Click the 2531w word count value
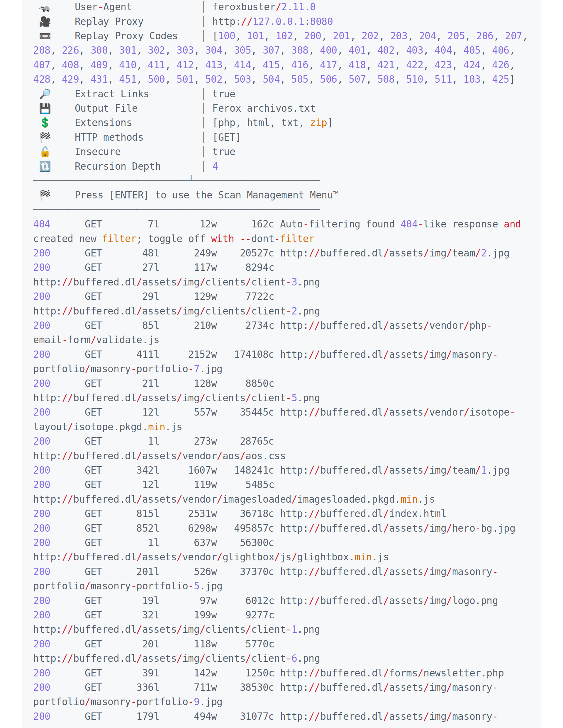The height and width of the screenshot is (728, 563). (x=202, y=514)
